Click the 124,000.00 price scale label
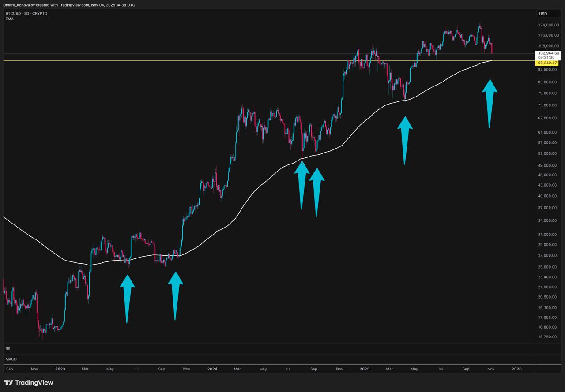 549,25
